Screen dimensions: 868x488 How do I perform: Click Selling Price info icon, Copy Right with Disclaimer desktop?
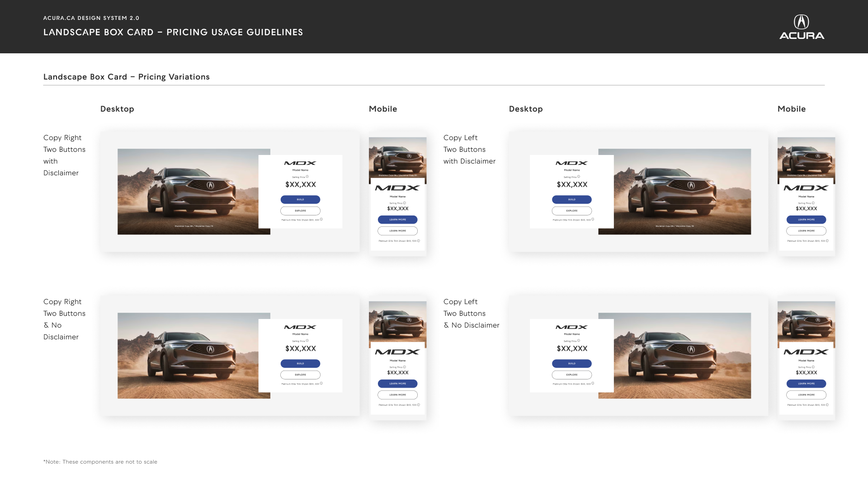pos(307,177)
